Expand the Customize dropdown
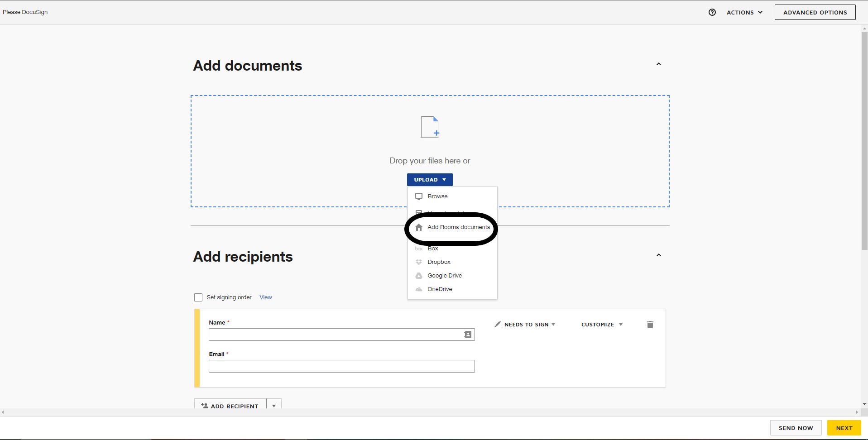Screen dimensions: 868x440 602,325
